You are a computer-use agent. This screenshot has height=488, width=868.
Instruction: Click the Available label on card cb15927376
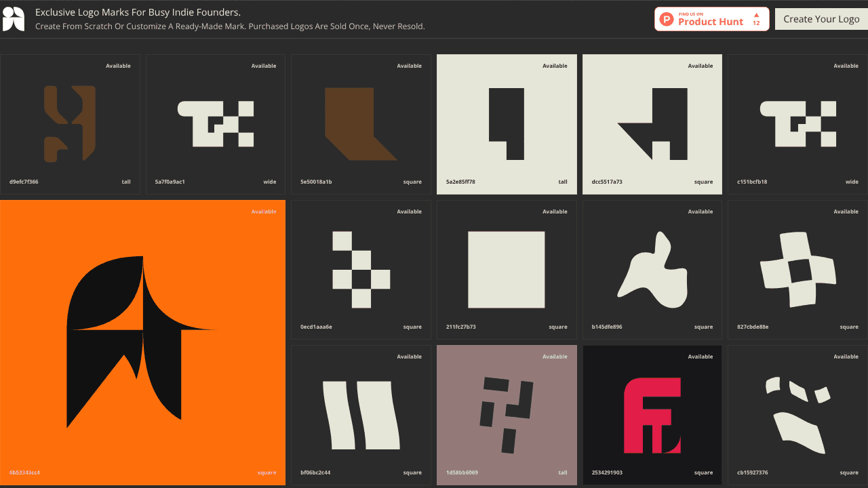tap(846, 357)
